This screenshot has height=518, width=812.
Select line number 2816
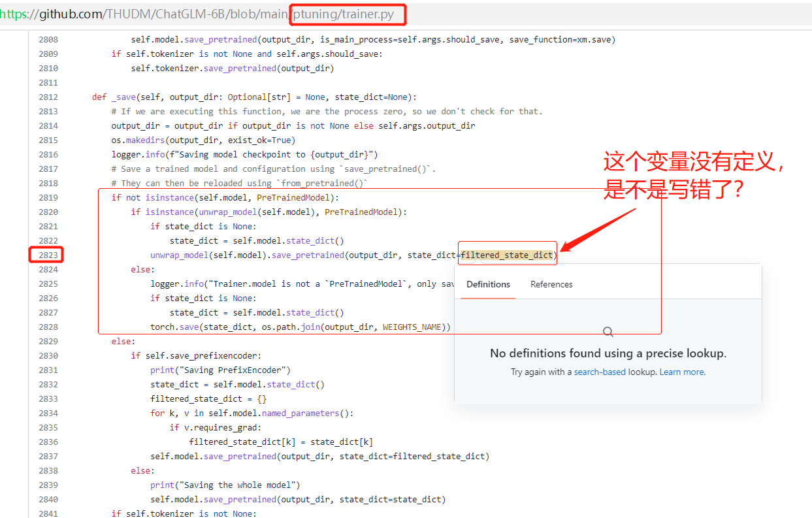pyautogui.click(x=48, y=154)
